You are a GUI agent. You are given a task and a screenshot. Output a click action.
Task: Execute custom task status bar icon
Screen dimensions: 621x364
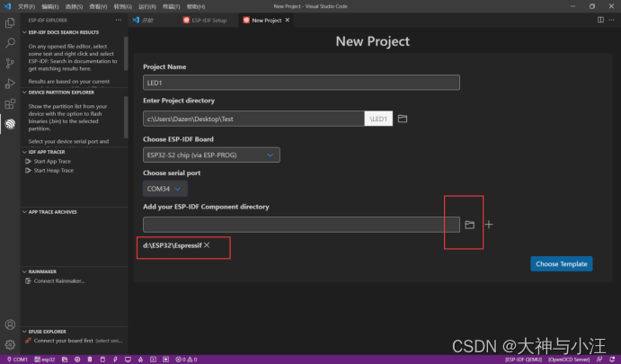pyautogui.click(x=166, y=360)
